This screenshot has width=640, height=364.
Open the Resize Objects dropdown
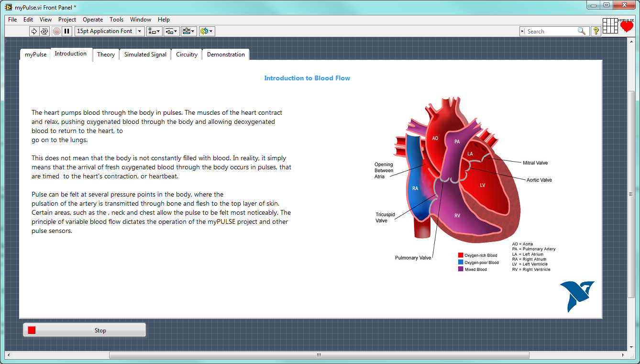[188, 31]
